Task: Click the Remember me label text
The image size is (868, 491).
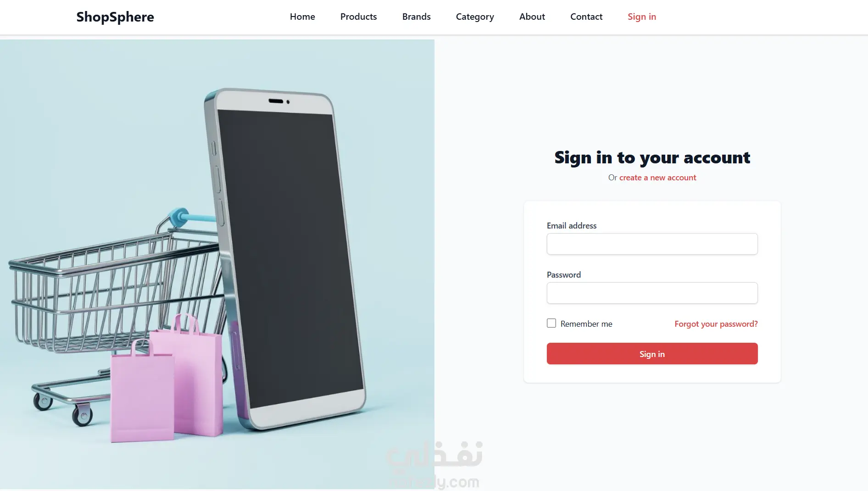Action: 586,324
